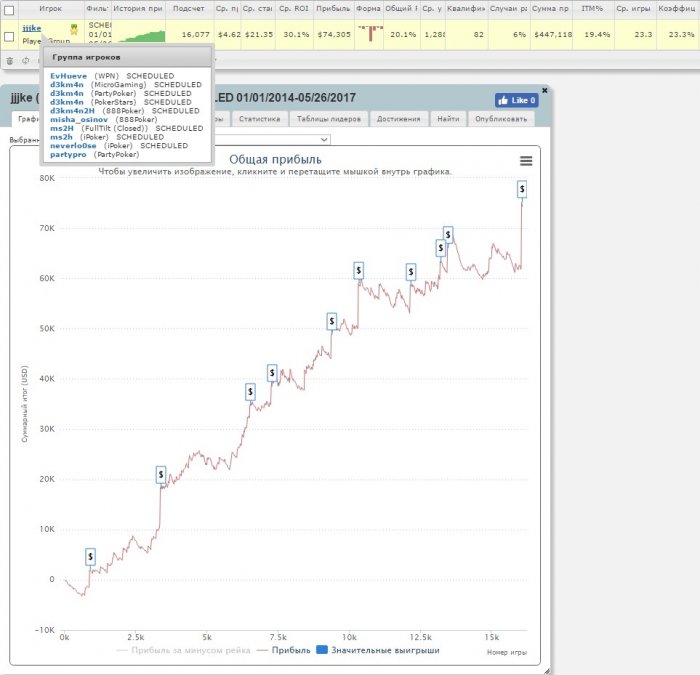Tick the select-all checkbox in table header
Image resolution: width=700 pixels, height=675 pixels.
(9, 10)
